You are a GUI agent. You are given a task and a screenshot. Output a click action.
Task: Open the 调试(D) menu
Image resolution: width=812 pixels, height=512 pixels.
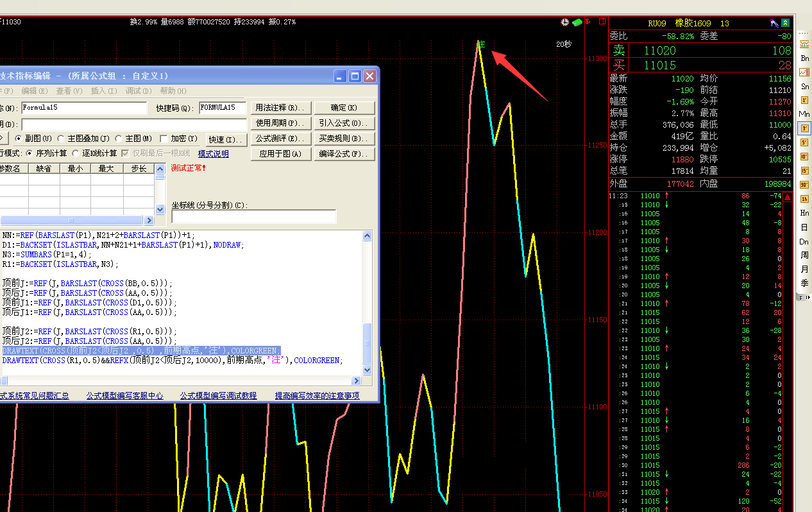138,91
